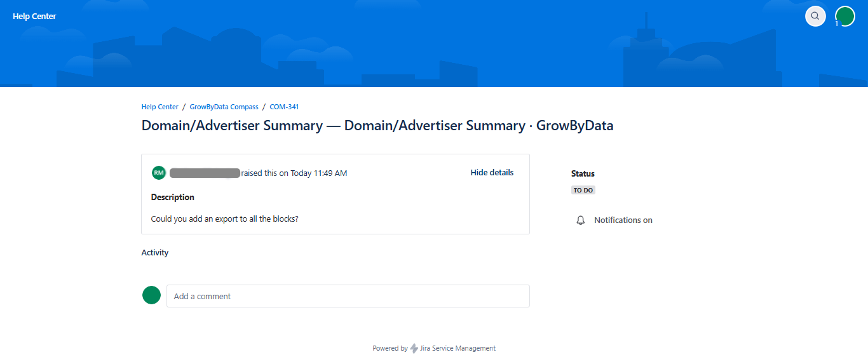Click the green avatar beside comment box
Viewport: 868px width, 357px height.
[x=151, y=295]
